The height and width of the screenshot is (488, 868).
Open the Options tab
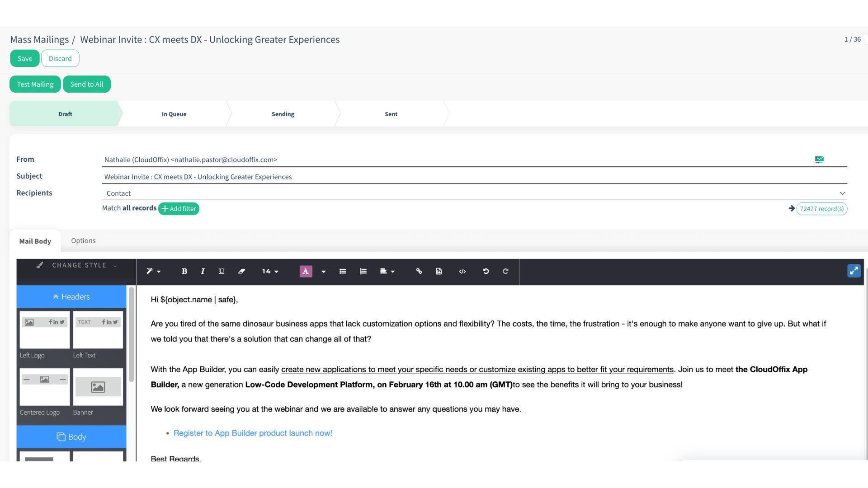[83, 240]
